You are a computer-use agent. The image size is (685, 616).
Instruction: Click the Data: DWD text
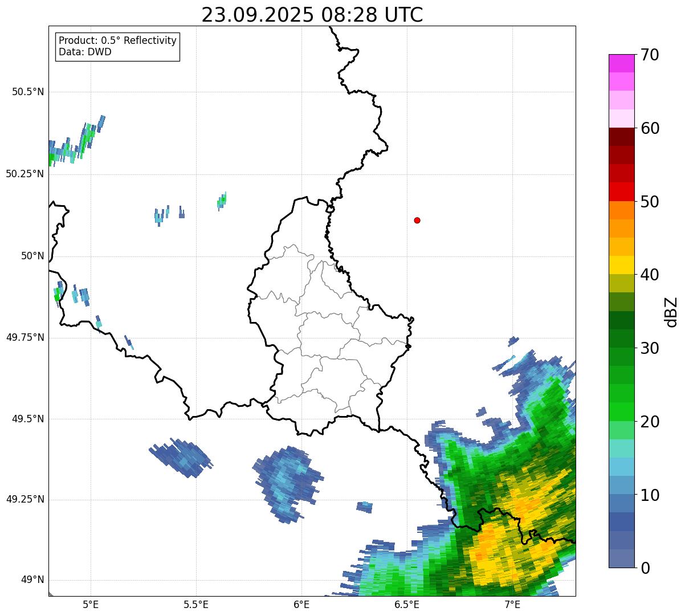[x=85, y=52]
